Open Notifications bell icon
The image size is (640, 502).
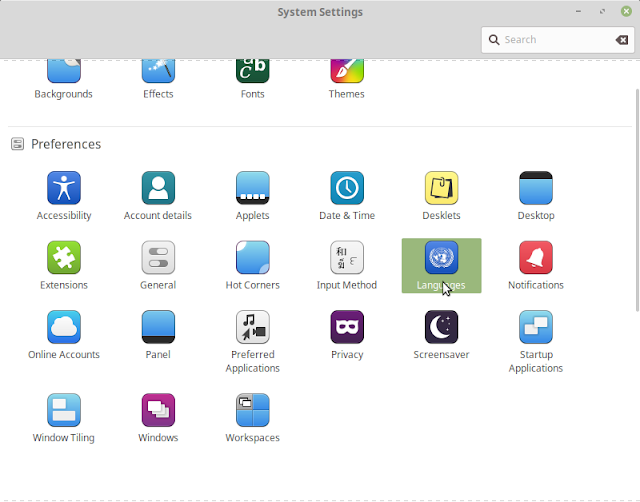point(536,258)
